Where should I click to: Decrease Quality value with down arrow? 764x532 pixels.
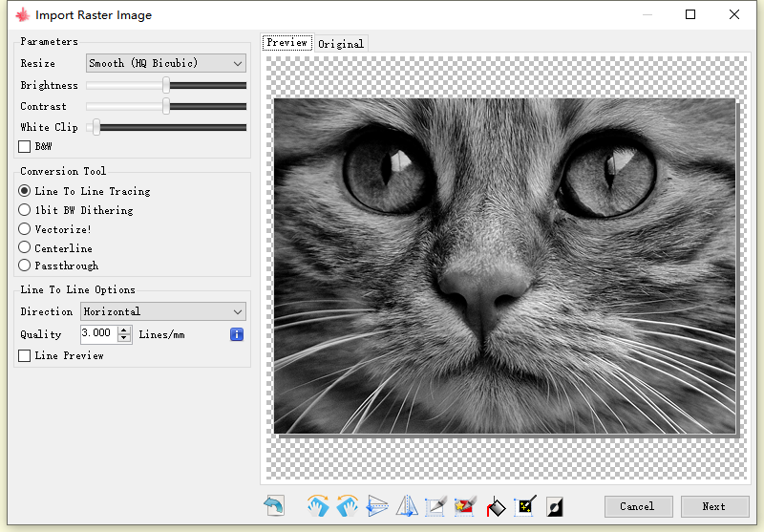click(124, 338)
